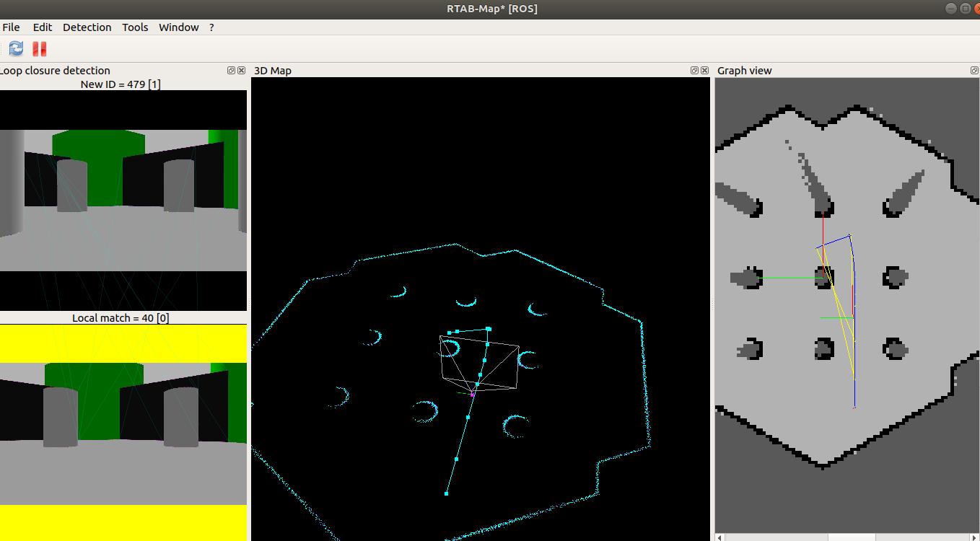Open the Tools menu
Screen dimensions: 980x541
[135, 27]
